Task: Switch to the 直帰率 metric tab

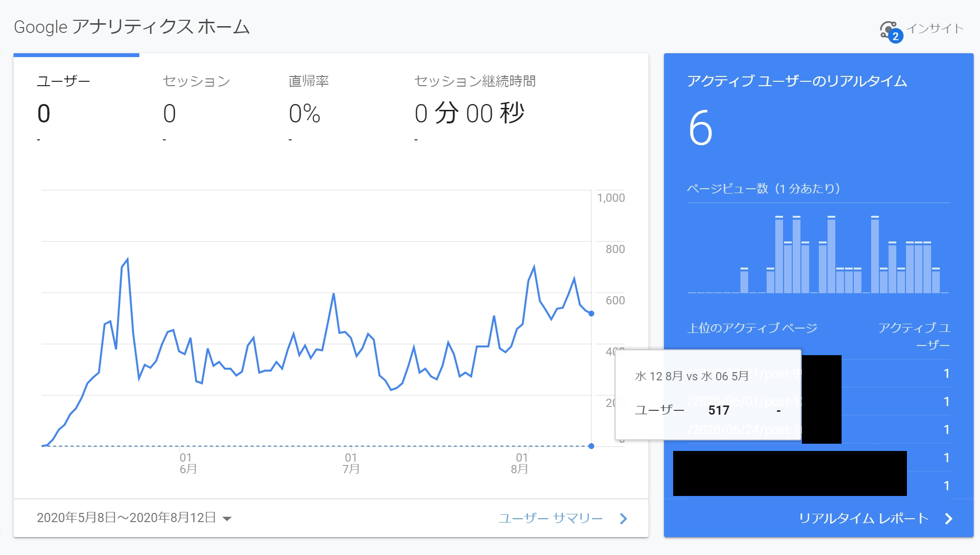Action: click(x=309, y=81)
